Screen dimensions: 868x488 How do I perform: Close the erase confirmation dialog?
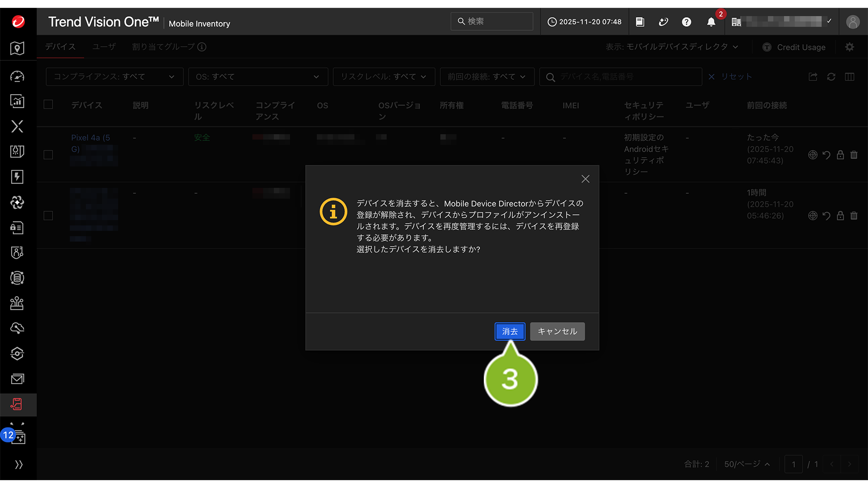[585, 179]
